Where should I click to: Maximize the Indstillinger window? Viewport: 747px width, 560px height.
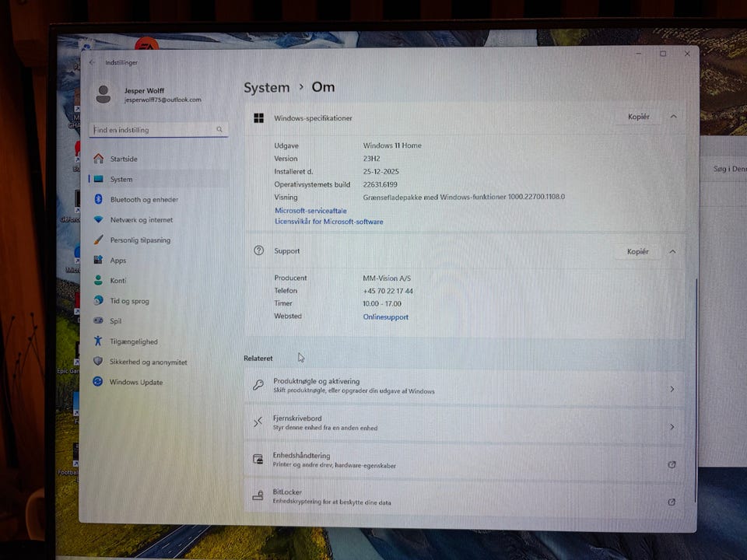663,54
